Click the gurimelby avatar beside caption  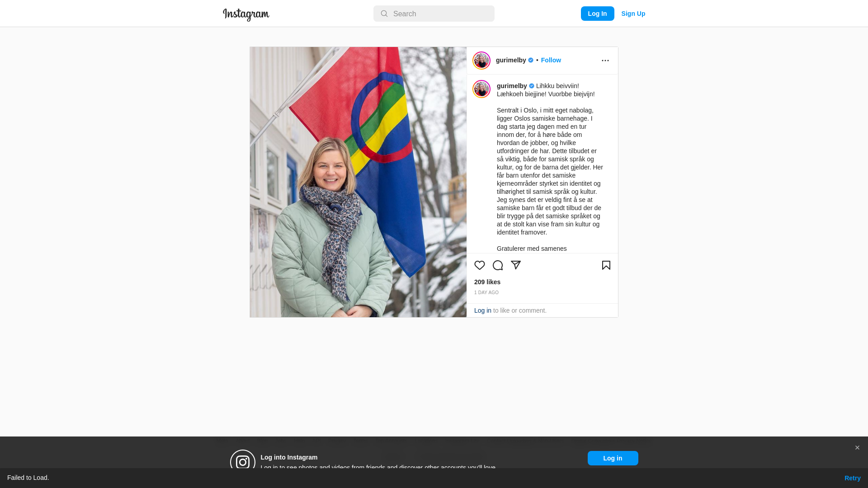click(x=481, y=89)
